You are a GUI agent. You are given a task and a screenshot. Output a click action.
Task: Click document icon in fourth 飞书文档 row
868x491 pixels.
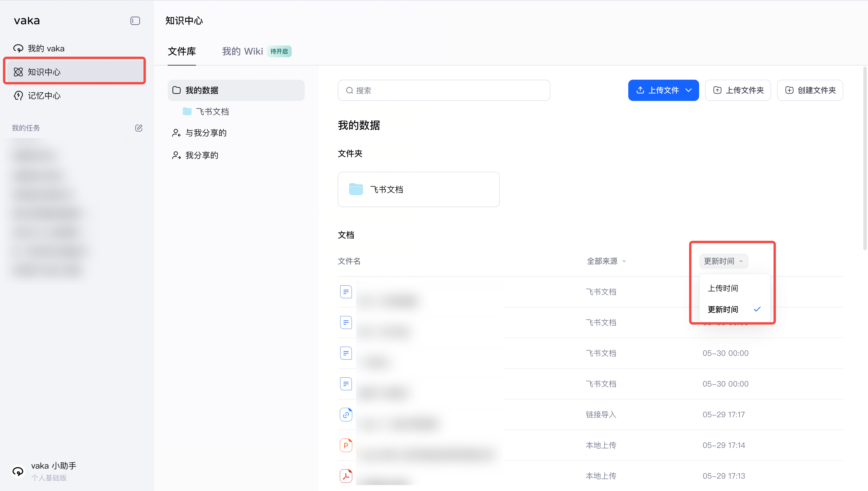point(346,384)
